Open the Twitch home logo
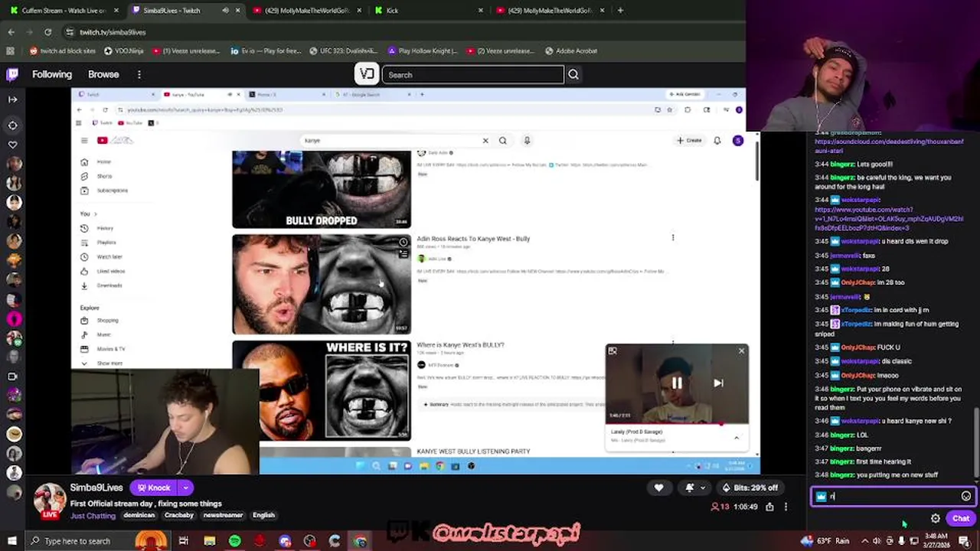980x551 pixels. click(x=12, y=74)
